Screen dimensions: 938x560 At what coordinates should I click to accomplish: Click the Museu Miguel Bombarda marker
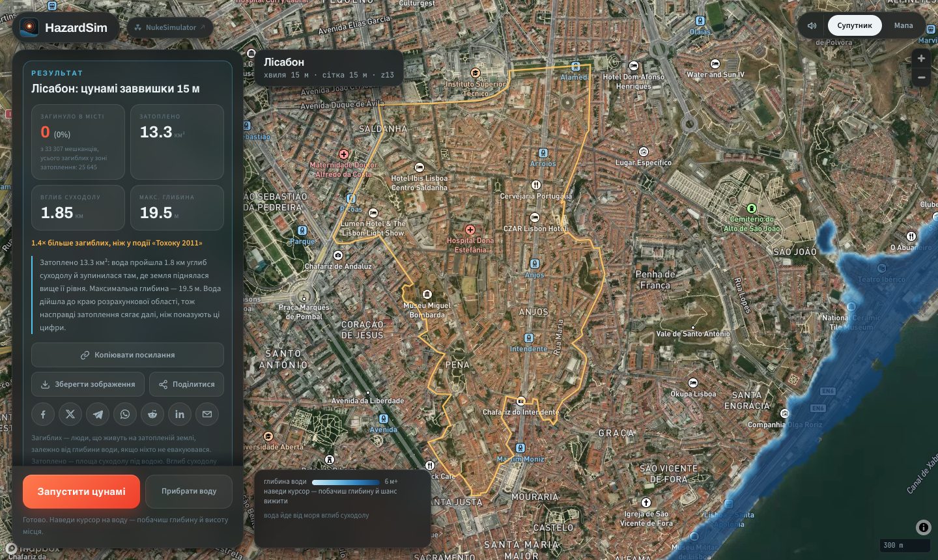427,295
